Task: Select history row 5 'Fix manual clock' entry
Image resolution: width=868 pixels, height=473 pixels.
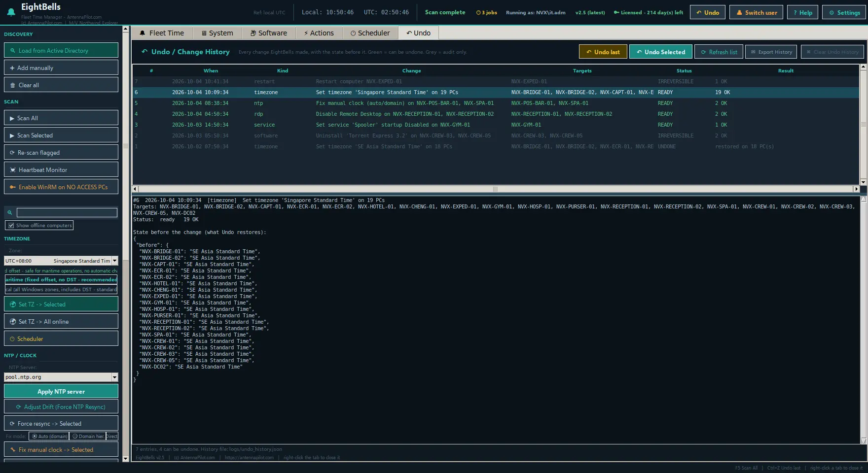Action: point(496,103)
